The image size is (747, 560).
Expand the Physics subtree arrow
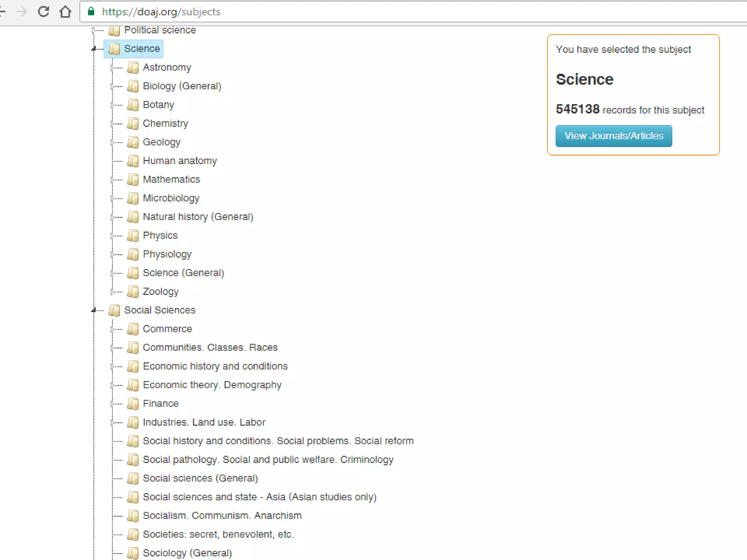[112, 236]
